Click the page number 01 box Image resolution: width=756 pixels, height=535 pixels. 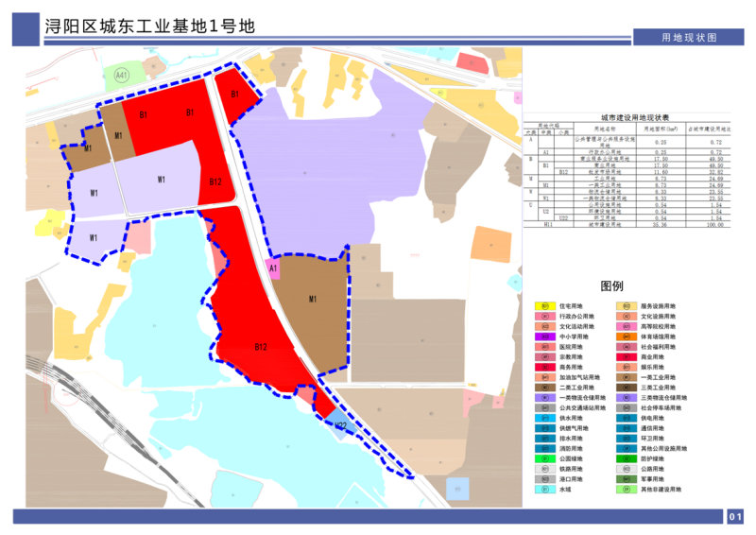click(736, 516)
